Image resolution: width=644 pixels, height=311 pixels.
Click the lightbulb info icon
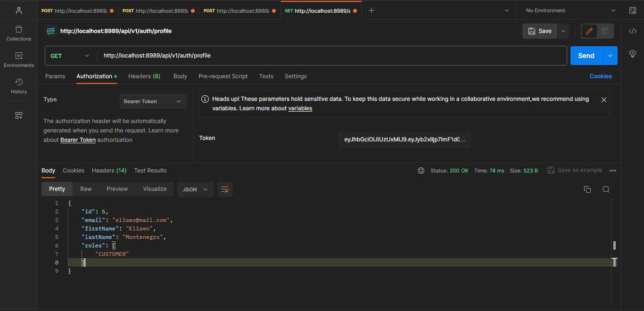point(633,54)
